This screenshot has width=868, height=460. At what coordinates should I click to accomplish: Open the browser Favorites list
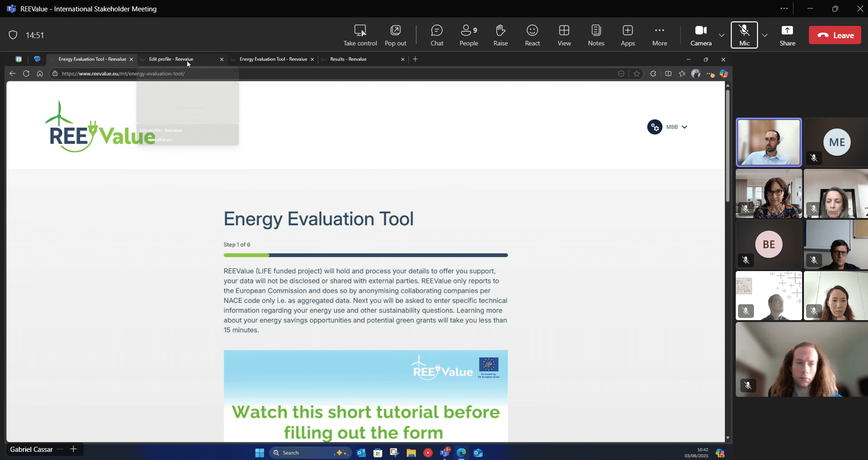[682, 74]
